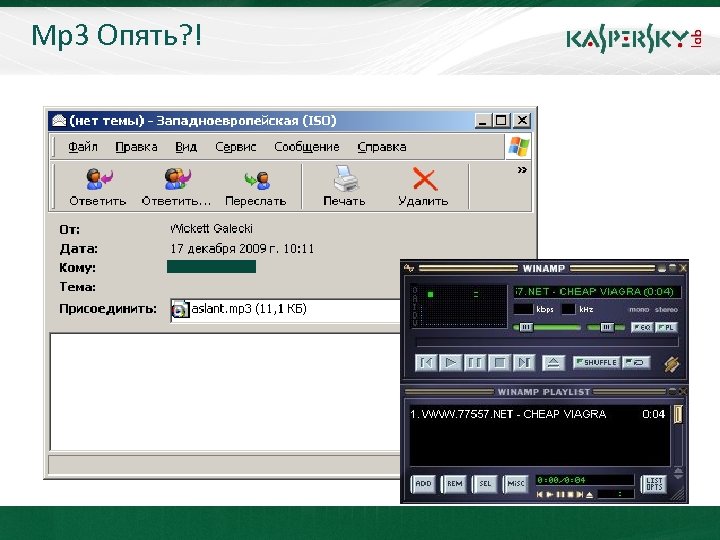Toggle Winamp Shuffle mode
Image resolution: width=720 pixels, height=540 pixels.
pos(597,362)
